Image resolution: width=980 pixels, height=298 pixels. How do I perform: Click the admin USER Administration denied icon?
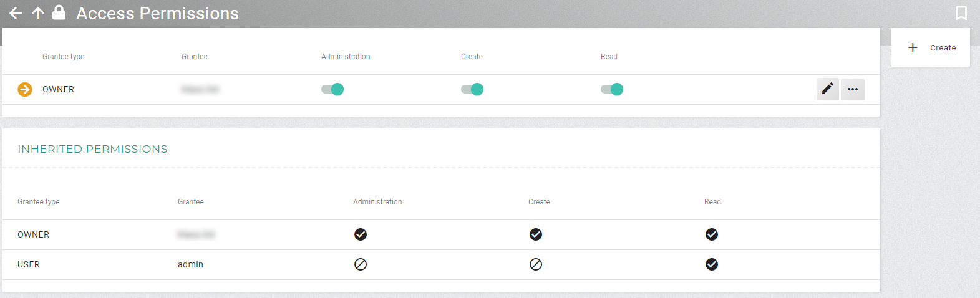[361, 264]
